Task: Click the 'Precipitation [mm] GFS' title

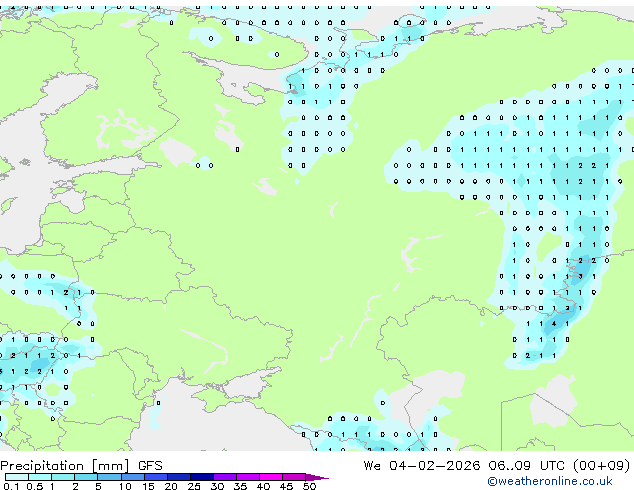Action: coord(81,466)
